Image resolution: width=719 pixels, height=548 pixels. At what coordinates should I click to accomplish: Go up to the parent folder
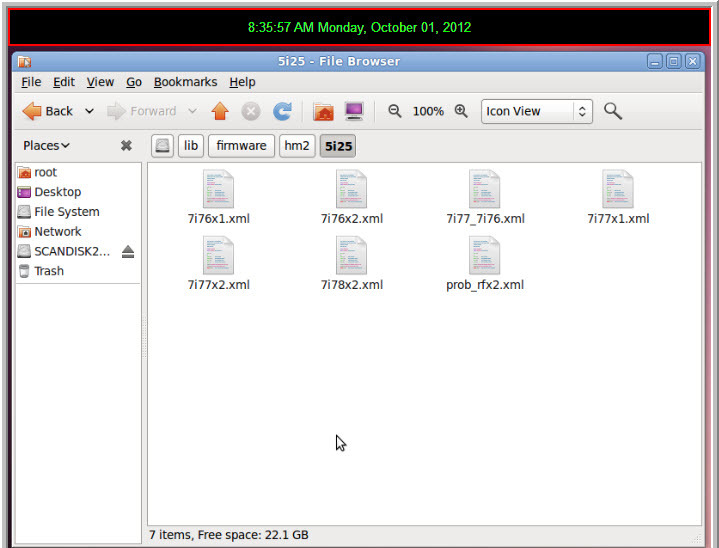[220, 111]
